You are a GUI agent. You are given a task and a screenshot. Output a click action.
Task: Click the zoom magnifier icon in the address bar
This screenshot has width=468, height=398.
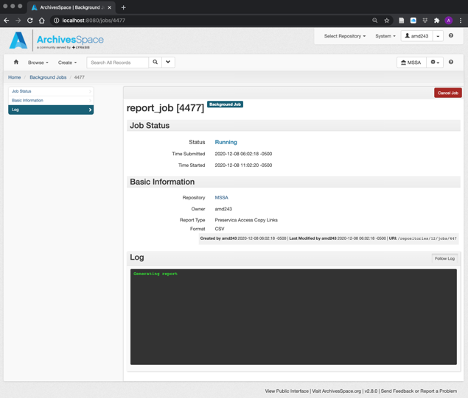pyautogui.click(x=375, y=21)
